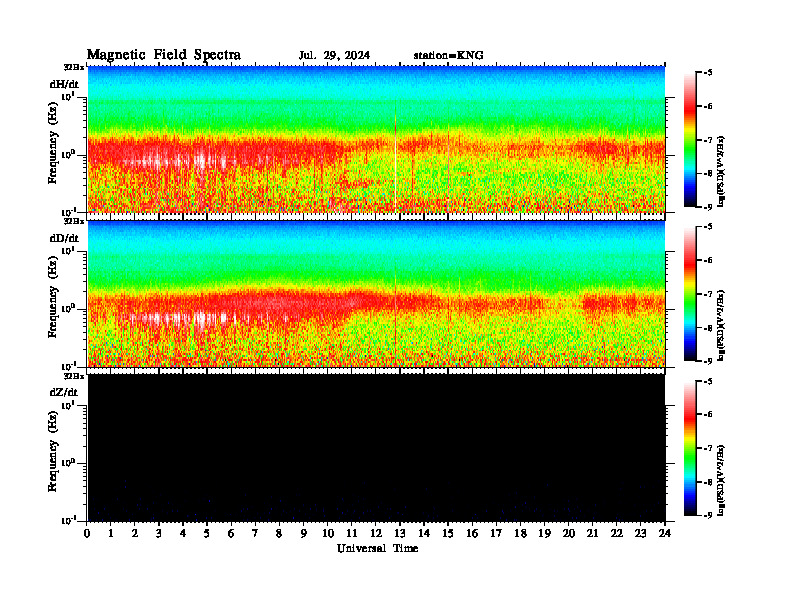
Task: Click the "32Hz" label atop the dH/dt panel
Action: (74, 67)
